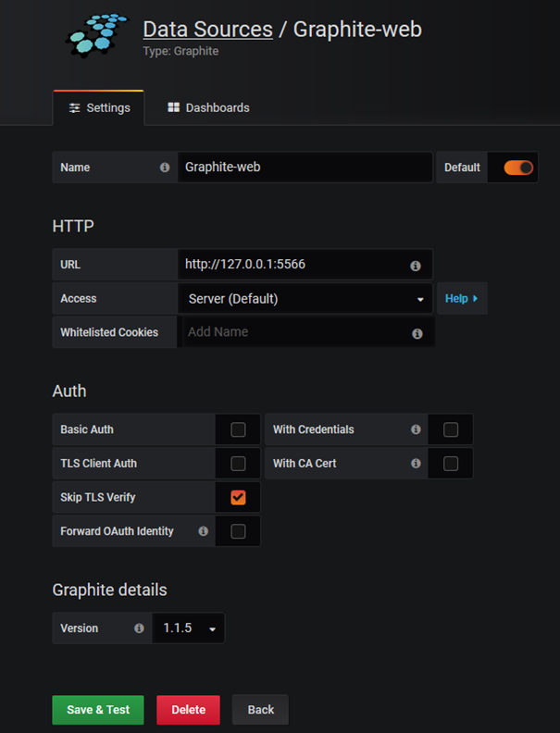The height and width of the screenshot is (733, 560).
Task: Open the Data Sources breadcrumb link
Action: click(x=208, y=29)
